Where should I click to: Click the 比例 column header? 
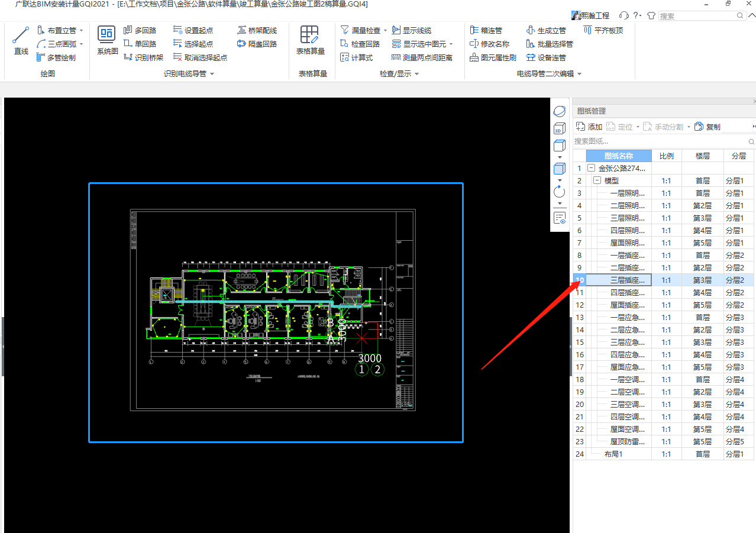pyautogui.click(x=667, y=156)
